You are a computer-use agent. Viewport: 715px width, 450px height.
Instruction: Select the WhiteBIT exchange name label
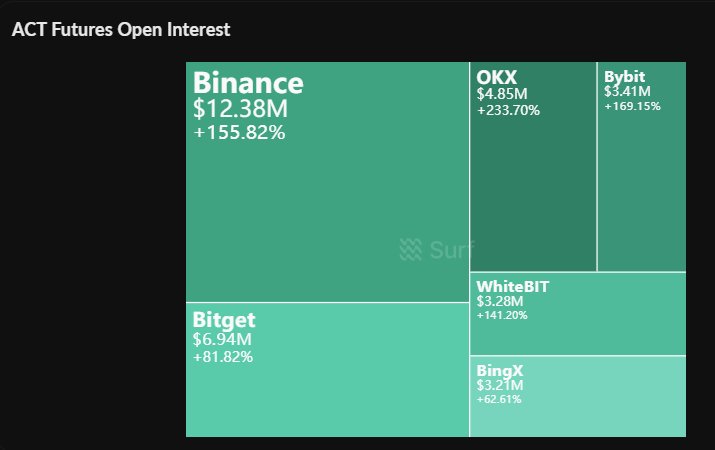click(513, 287)
